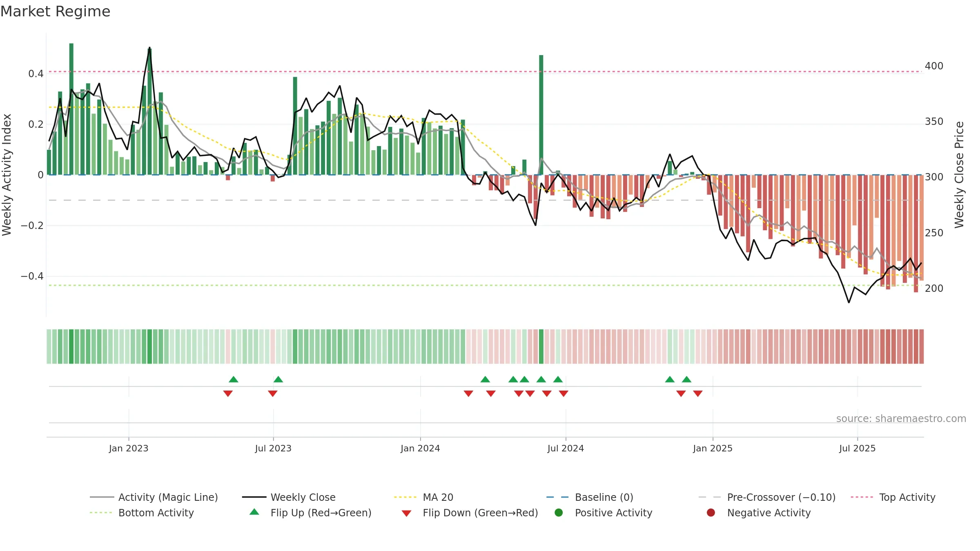Click the Activity (Magic Line) legend entry
The image size is (980, 551).
tap(154, 497)
